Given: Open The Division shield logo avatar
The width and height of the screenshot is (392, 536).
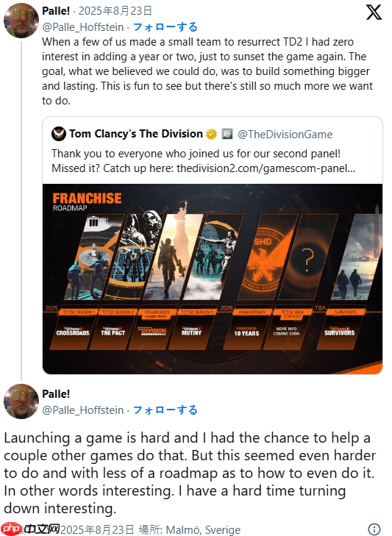Looking at the screenshot, I should [59, 134].
